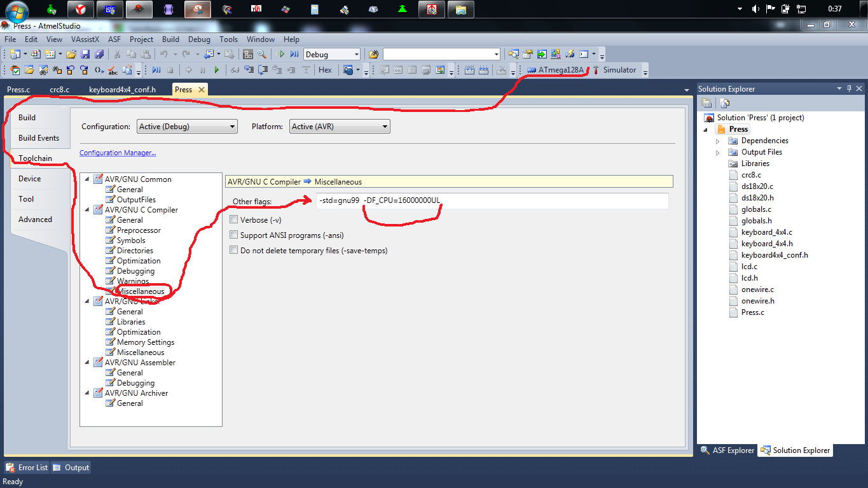Click the Configuration Manager link

[118, 153]
